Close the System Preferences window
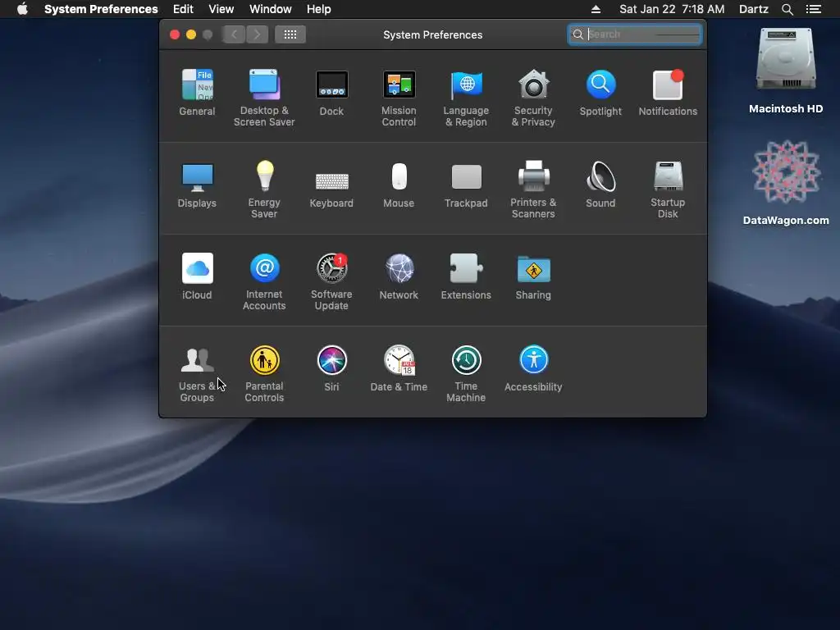The width and height of the screenshot is (840, 630). pyautogui.click(x=175, y=34)
